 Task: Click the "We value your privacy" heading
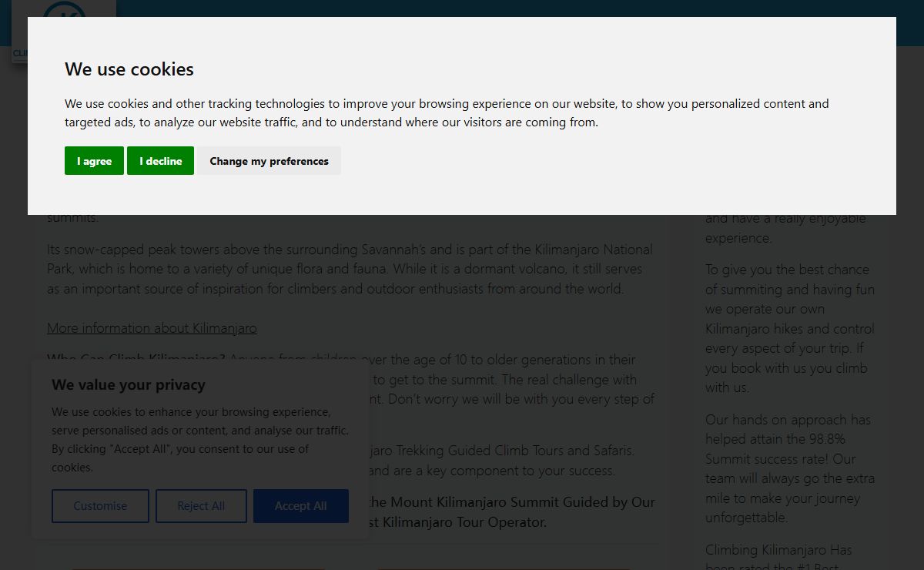[x=129, y=384]
